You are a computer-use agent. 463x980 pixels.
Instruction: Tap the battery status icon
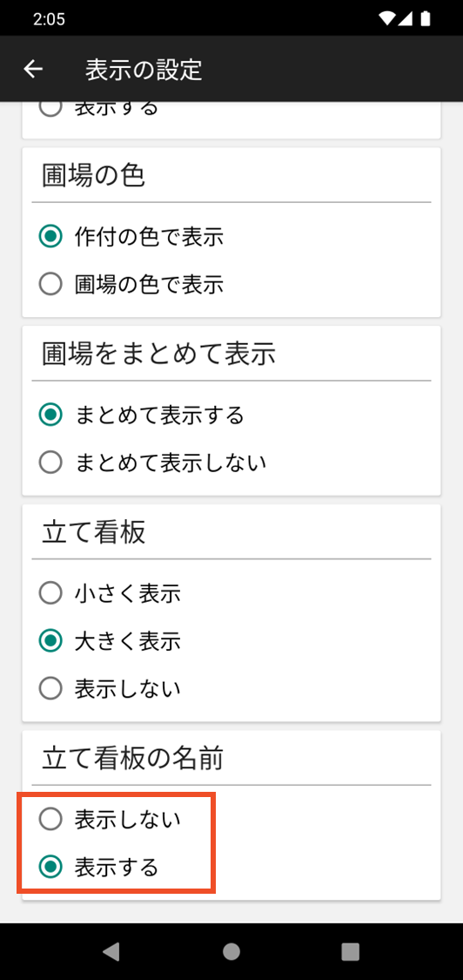tap(426, 19)
